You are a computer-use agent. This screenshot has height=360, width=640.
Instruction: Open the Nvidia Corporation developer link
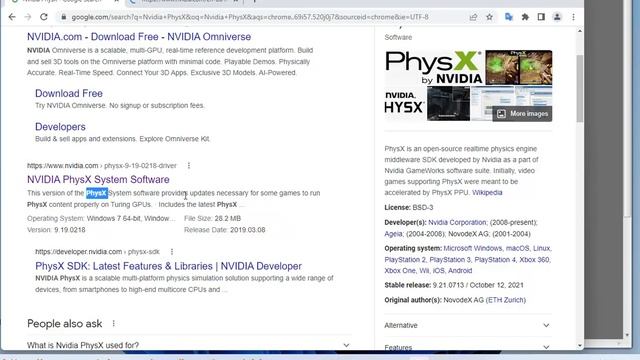click(457, 222)
